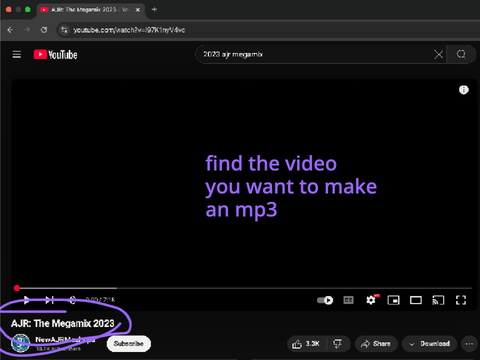
Task: View site information icon in address bar
Action: click(x=64, y=30)
